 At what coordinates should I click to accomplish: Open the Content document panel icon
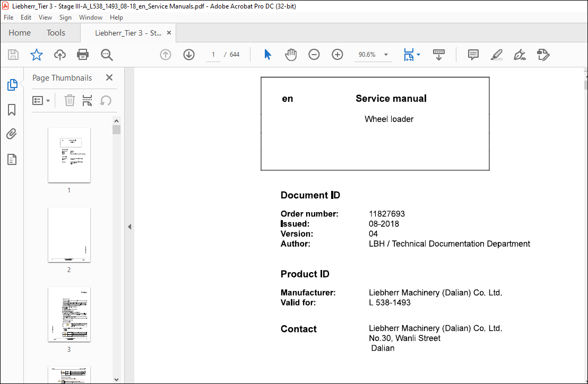point(12,160)
